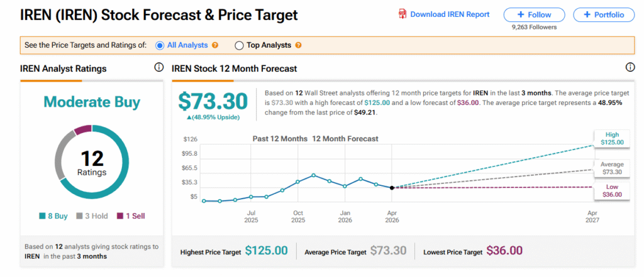Screen dimensions: 644x277
Task: Click the plus icon on the Follow button
Action: pos(521,14)
